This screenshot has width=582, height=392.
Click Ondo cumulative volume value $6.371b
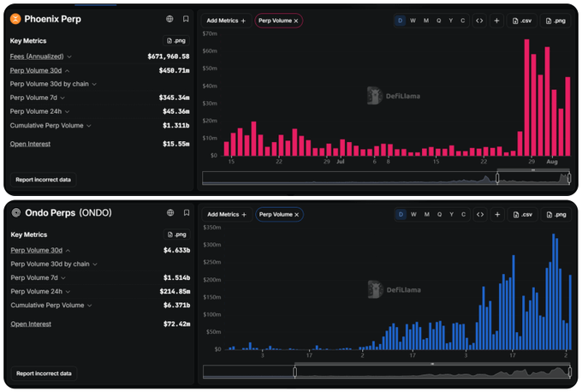[x=176, y=306]
